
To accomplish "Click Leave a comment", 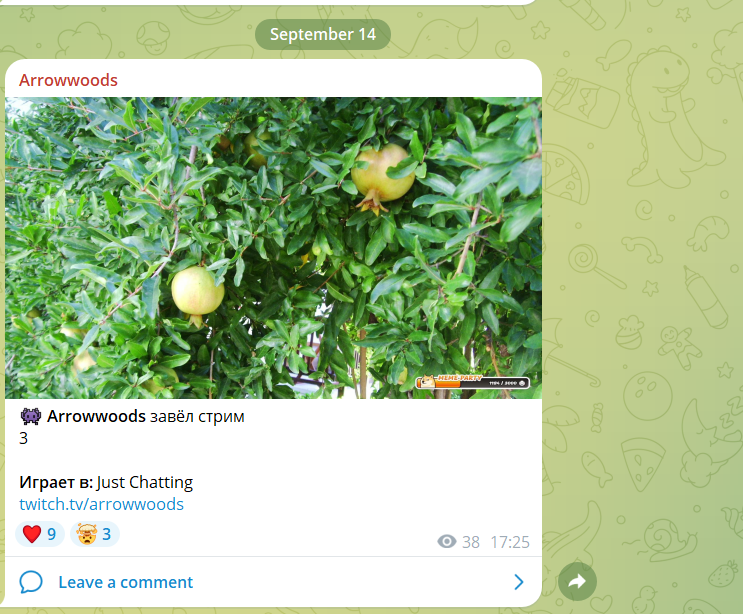I will (126, 582).
